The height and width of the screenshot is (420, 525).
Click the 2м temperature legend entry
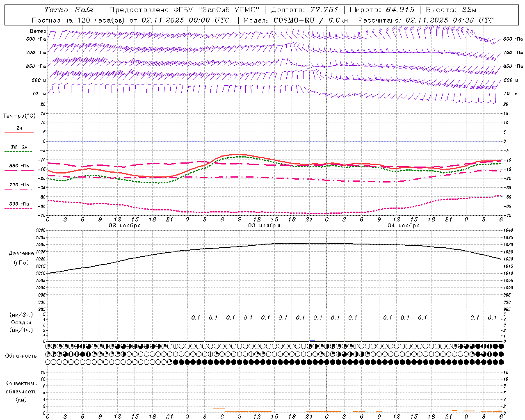coord(19,128)
